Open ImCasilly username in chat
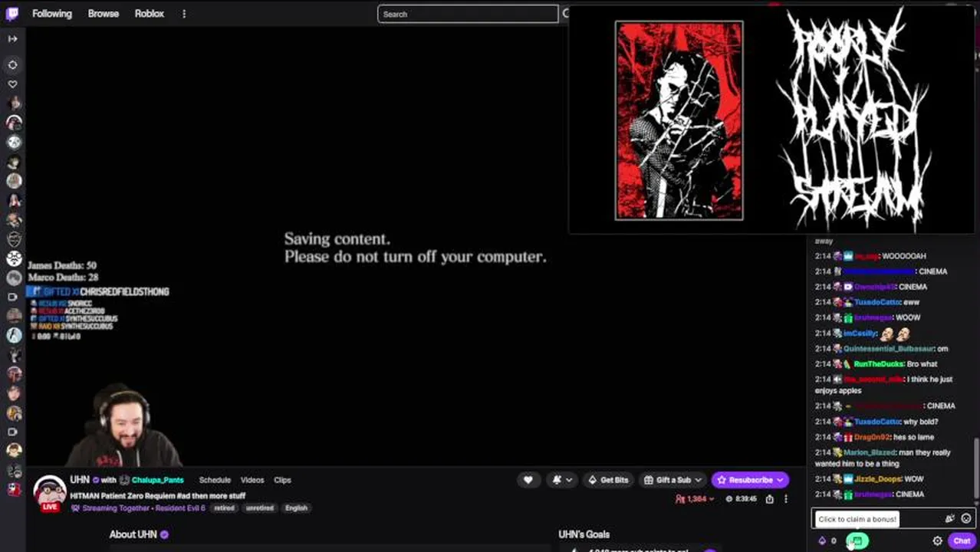Viewport: 980px width, 552px height. [x=860, y=333]
